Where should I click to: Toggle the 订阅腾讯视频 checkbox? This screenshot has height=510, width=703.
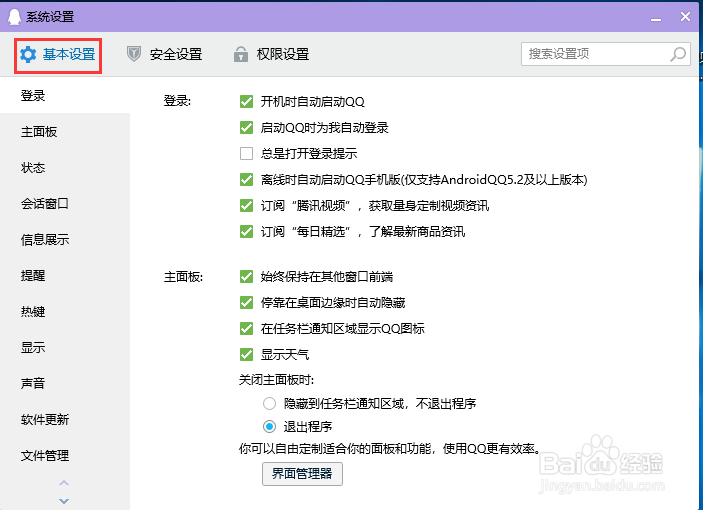(x=246, y=206)
